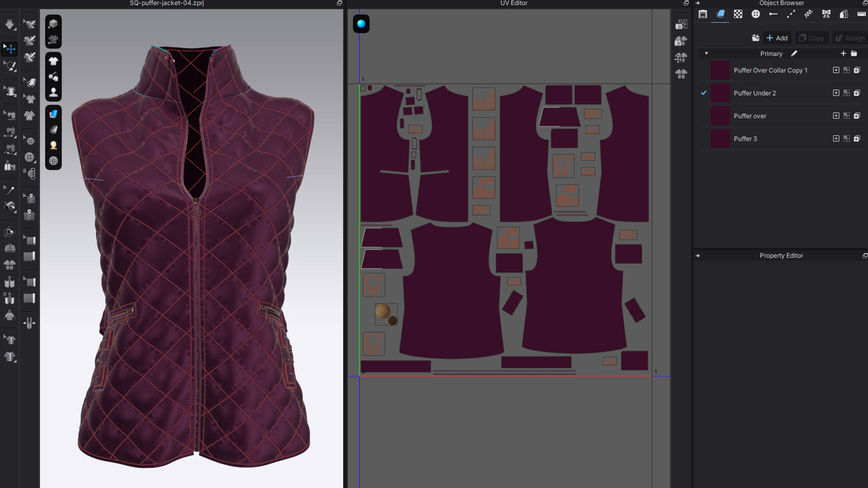The image size is (868, 488).
Task: Open the Measure ruler tab in Object Browser
Action: tap(861, 14)
